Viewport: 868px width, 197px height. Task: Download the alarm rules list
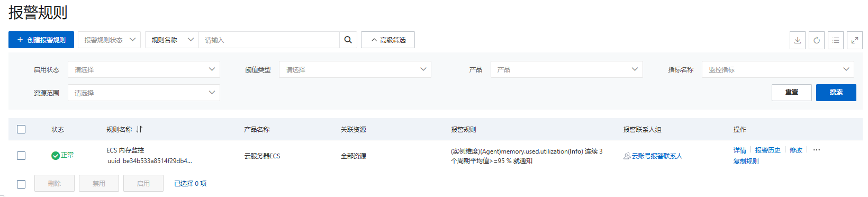coord(798,40)
